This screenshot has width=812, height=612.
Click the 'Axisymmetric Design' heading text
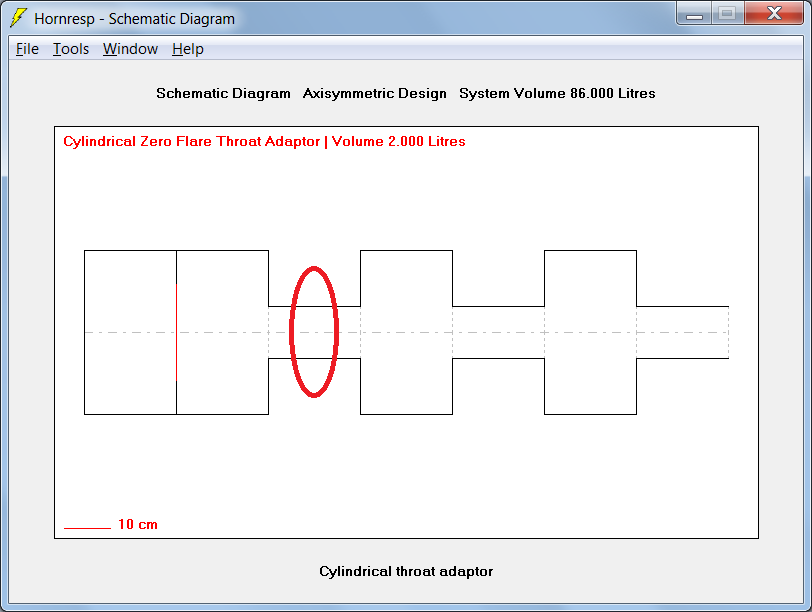point(374,93)
